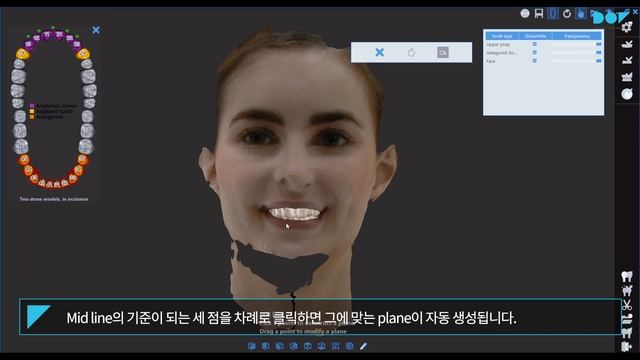This screenshot has height=360, width=640.
Task: Click the crown-shaped icon in right sidebar
Action: (627, 77)
